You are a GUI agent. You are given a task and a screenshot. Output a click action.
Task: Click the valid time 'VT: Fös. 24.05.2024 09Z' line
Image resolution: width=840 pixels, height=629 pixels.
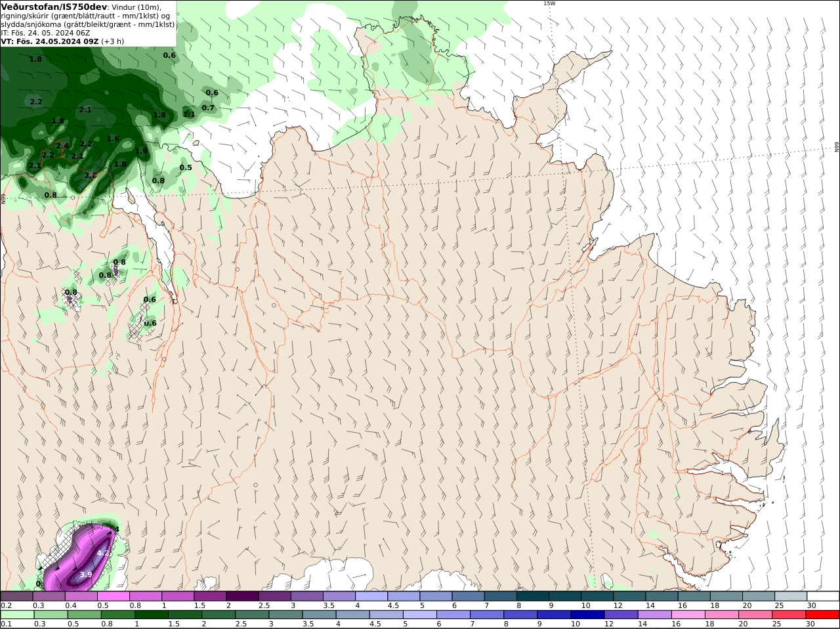coord(50,41)
